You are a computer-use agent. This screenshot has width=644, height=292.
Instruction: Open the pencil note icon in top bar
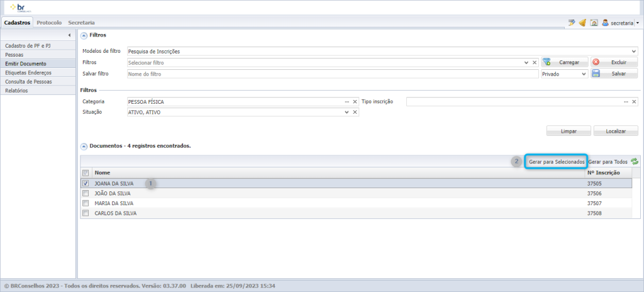pos(572,23)
